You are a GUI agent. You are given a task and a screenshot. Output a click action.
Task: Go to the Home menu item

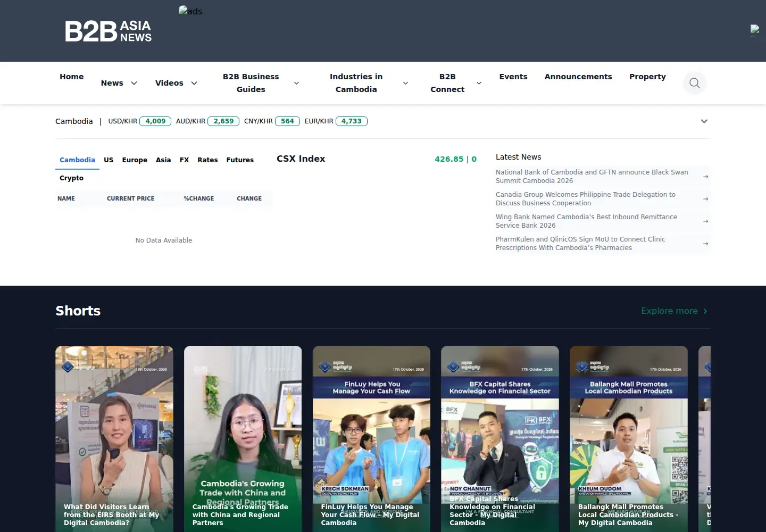coord(72,77)
